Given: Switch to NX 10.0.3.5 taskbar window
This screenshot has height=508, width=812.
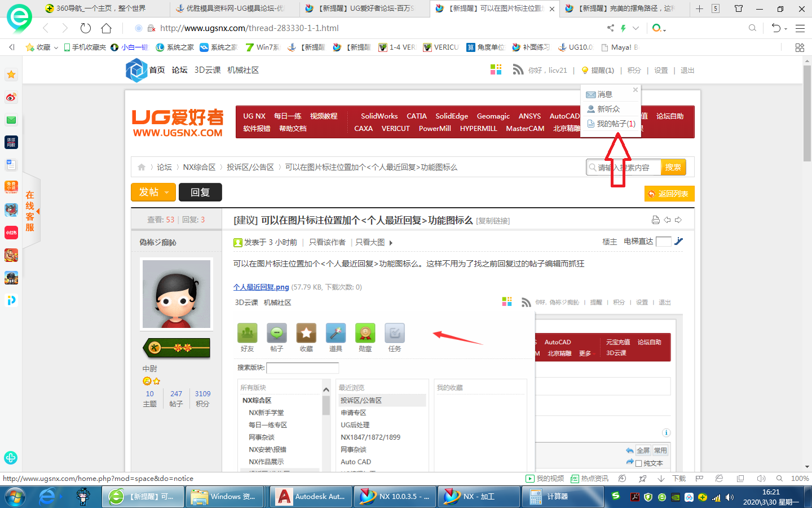Looking at the screenshot, I should tap(395, 497).
